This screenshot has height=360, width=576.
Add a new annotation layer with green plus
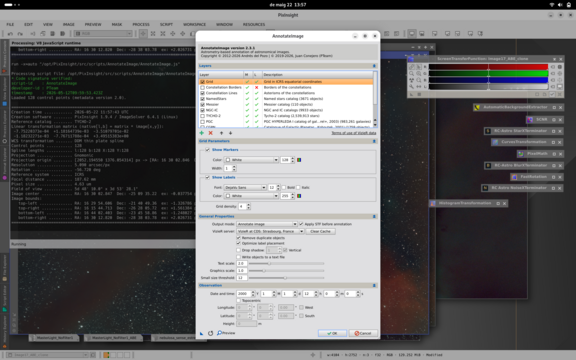pos(201,133)
